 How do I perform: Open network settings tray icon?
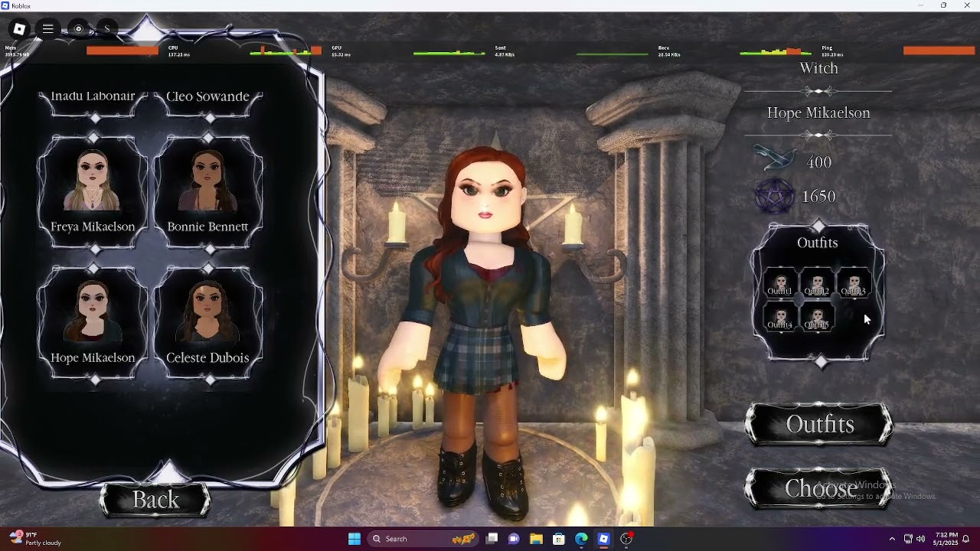[x=908, y=539]
